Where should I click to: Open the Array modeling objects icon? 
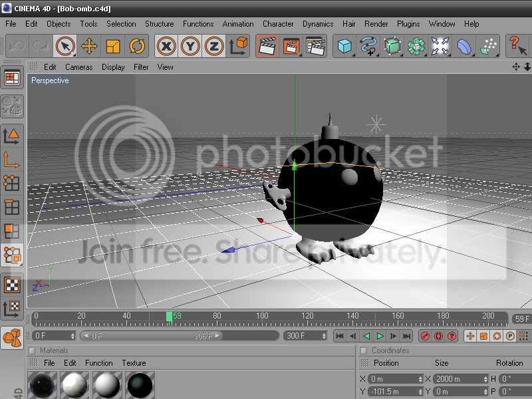coord(416,46)
